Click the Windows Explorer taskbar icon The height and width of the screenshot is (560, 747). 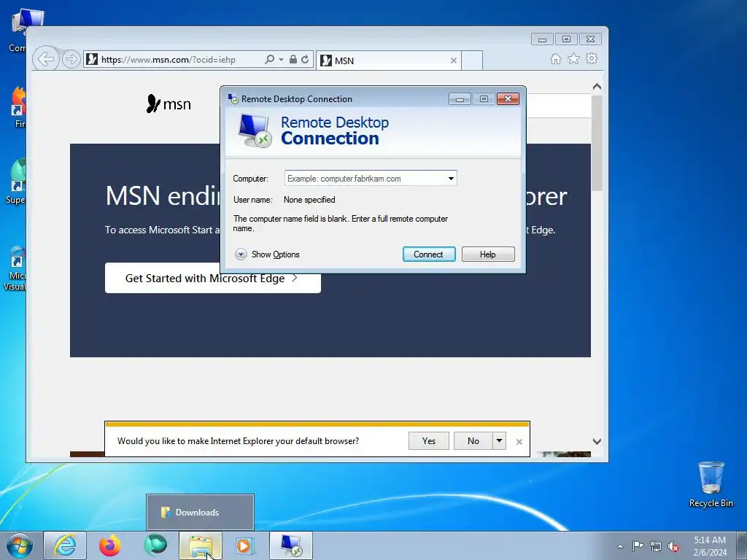click(x=201, y=545)
